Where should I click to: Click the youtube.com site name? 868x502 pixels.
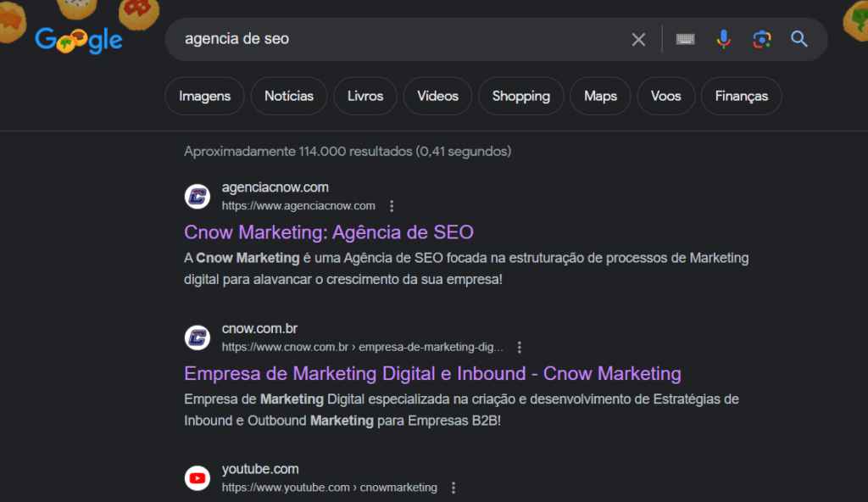[x=260, y=469]
